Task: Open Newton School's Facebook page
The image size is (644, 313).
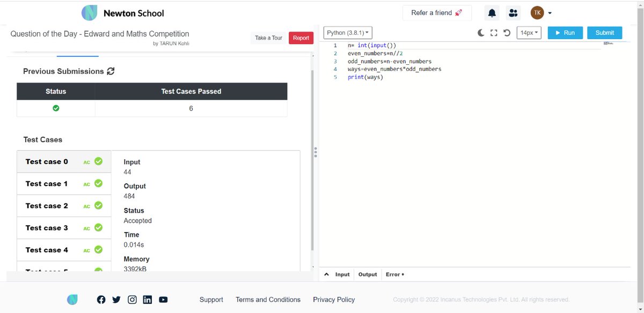Action: click(101, 300)
